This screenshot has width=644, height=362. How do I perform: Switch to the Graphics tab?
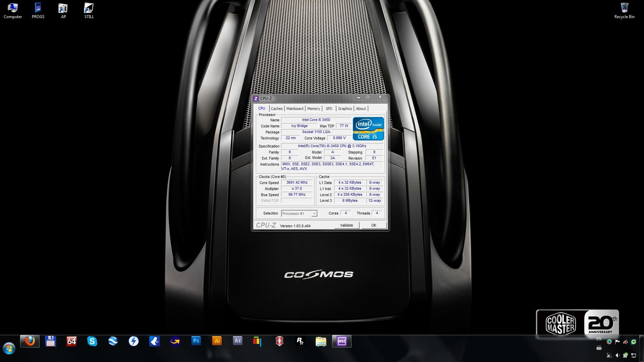point(345,109)
